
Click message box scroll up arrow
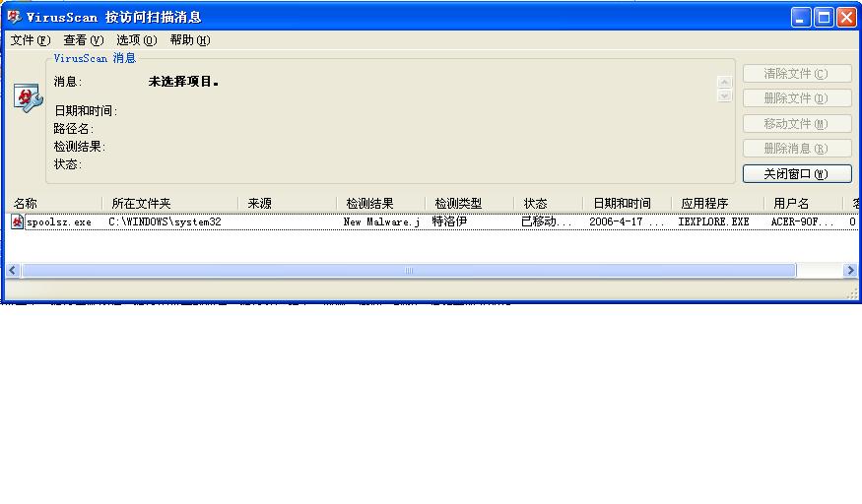pyautogui.click(x=724, y=82)
